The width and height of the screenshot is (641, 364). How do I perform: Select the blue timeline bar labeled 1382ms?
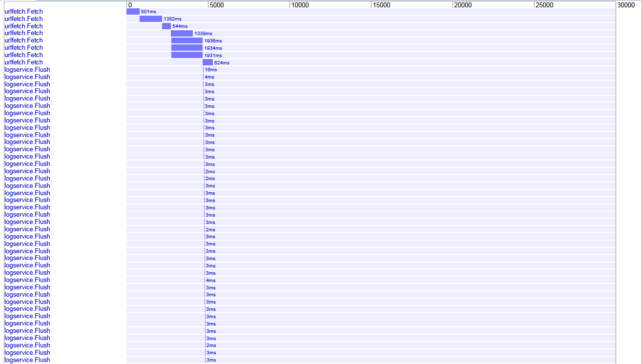151,19
